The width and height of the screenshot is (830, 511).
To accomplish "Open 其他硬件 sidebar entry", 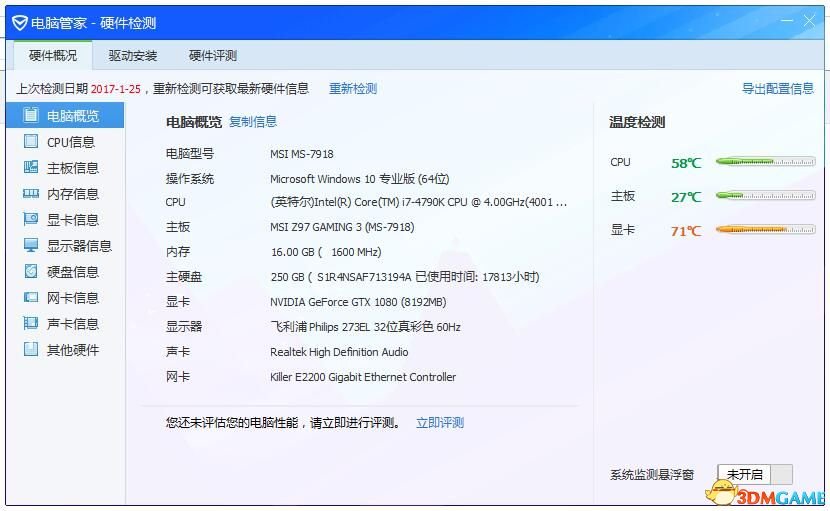I will [x=65, y=349].
